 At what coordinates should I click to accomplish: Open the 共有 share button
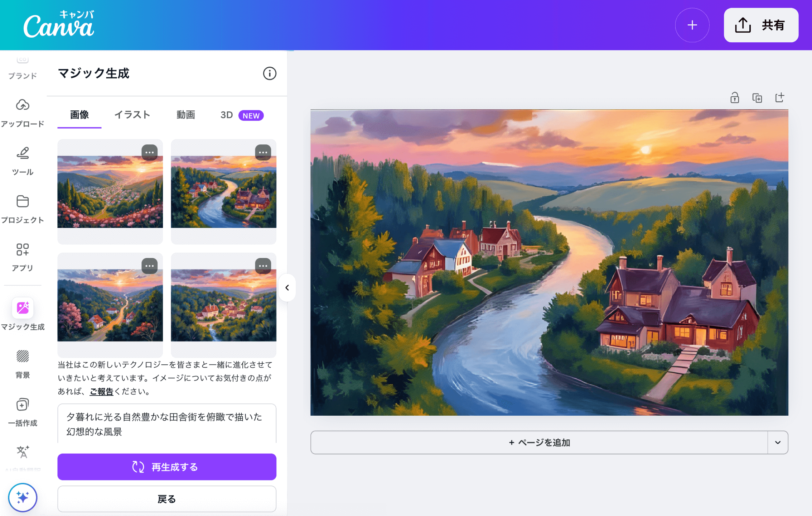tap(761, 25)
